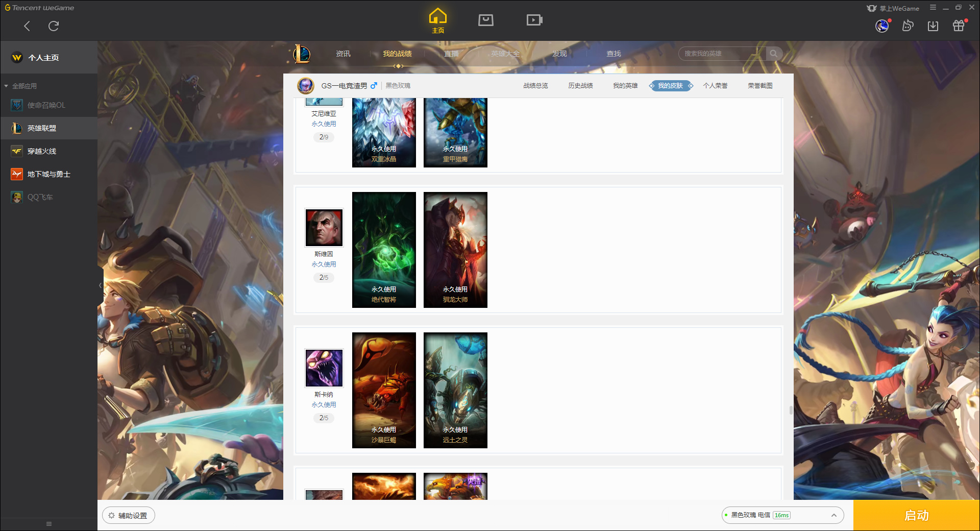Focus the 搜索我的英雄 search field
This screenshot has height=531, width=980.
[x=722, y=54]
